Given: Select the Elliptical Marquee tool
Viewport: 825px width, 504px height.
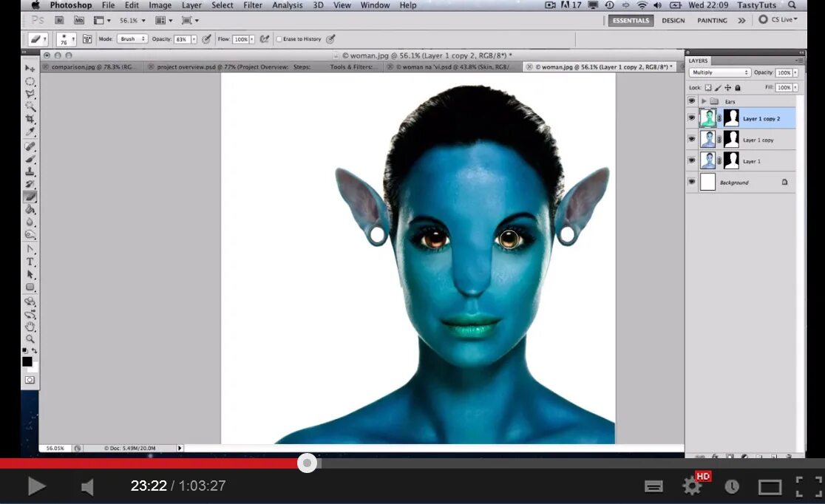Looking at the screenshot, I should click(x=30, y=81).
